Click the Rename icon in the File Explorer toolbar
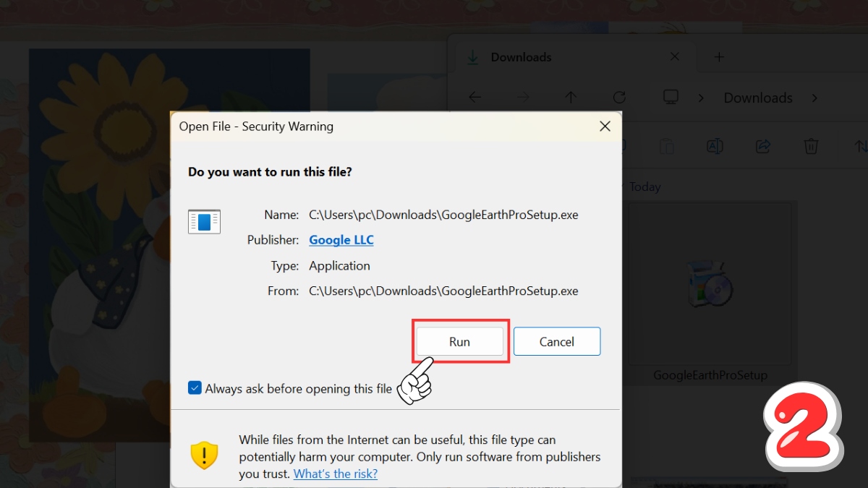The width and height of the screenshot is (868, 488). (715, 147)
